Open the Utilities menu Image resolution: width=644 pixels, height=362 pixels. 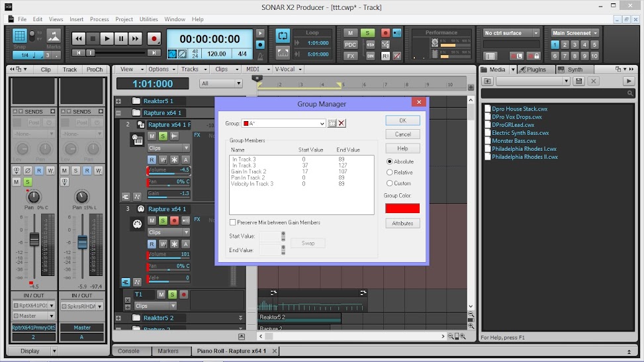[x=148, y=19]
